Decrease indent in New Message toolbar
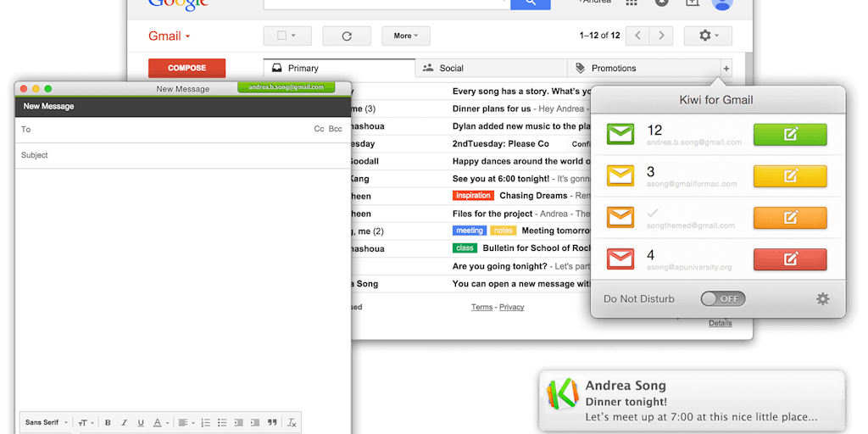The width and height of the screenshot is (868, 434). click(238, 423)
